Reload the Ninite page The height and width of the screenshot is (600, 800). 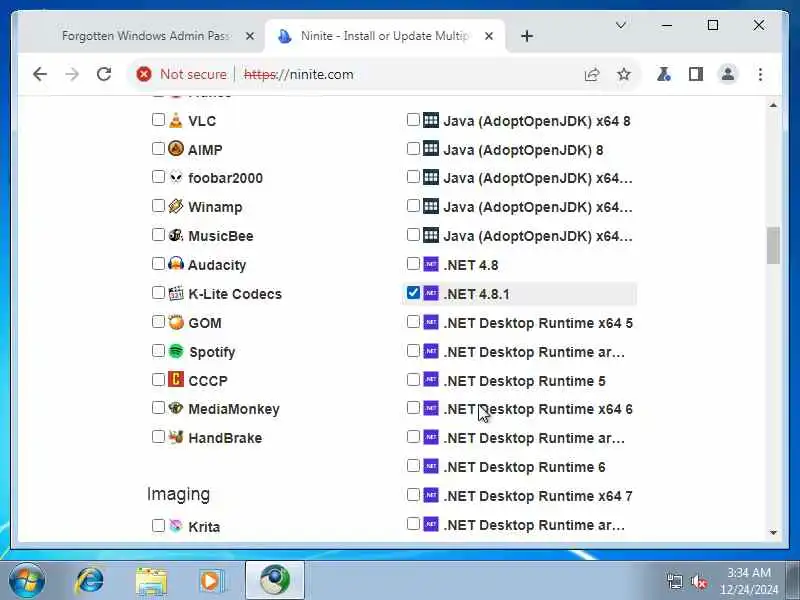(x=104, y=74)
